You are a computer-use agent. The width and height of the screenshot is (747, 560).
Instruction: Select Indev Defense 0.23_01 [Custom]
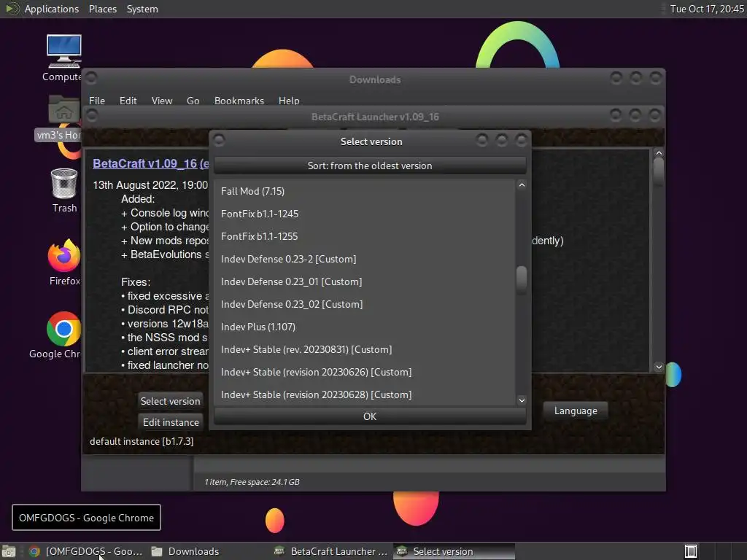pyautogui.click(x=365, y=281)
